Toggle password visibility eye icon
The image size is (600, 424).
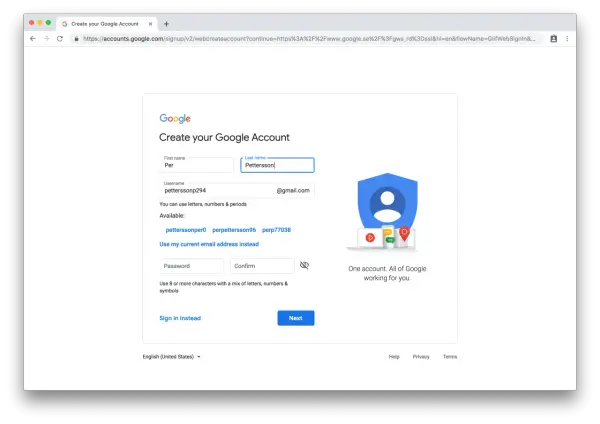pyautogui.click(x=304, y=265)
